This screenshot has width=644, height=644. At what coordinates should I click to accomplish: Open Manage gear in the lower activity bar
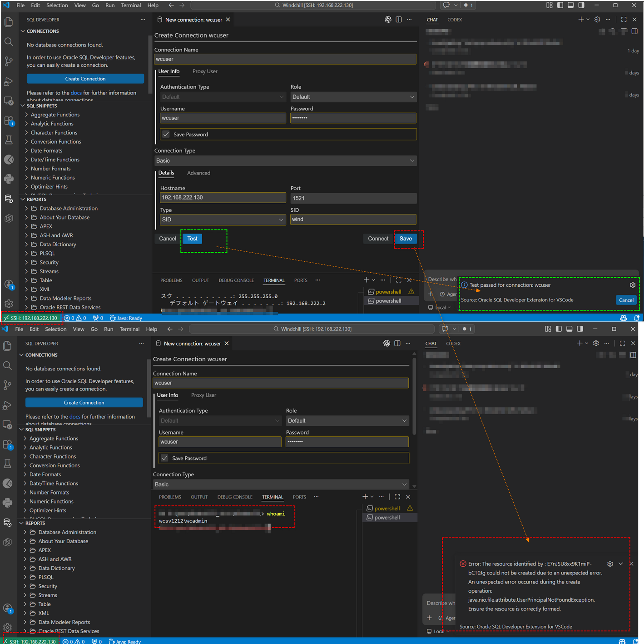8,628
